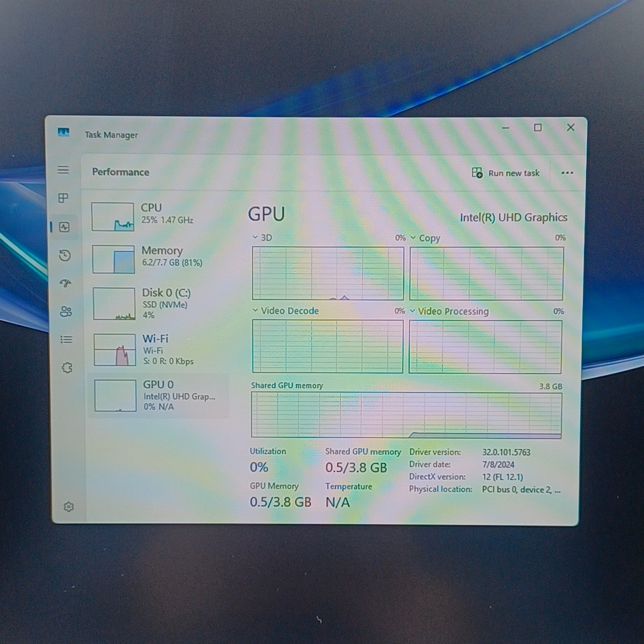Click the GPU heading text

(x=266, y=214)
